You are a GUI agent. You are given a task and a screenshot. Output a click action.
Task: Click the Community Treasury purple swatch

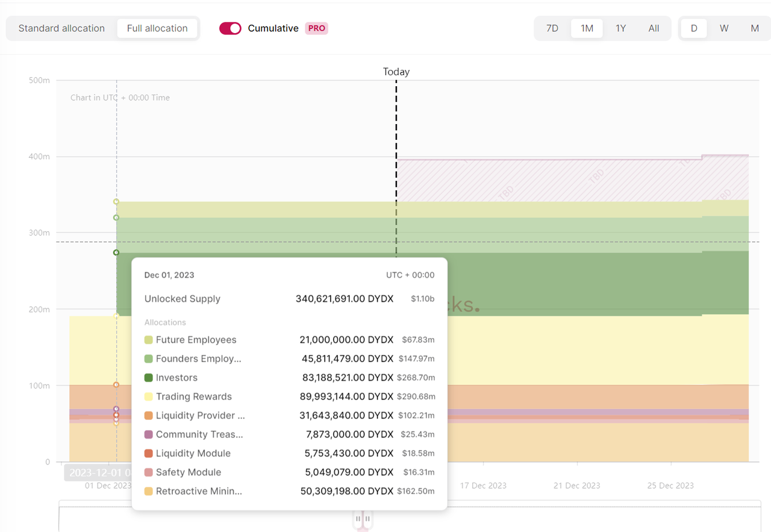tap(149, 434)
